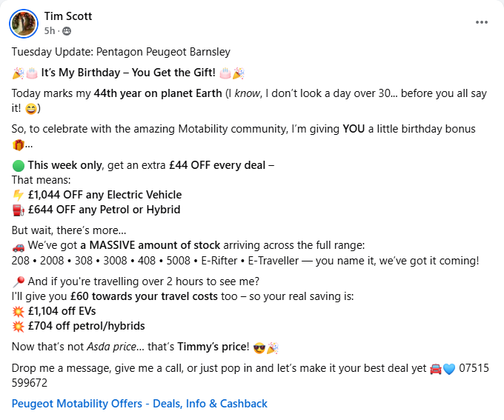Open Peugeot Motability Offers group link
The height and width of the screenshot is (420, 504).
coord(139,404)
